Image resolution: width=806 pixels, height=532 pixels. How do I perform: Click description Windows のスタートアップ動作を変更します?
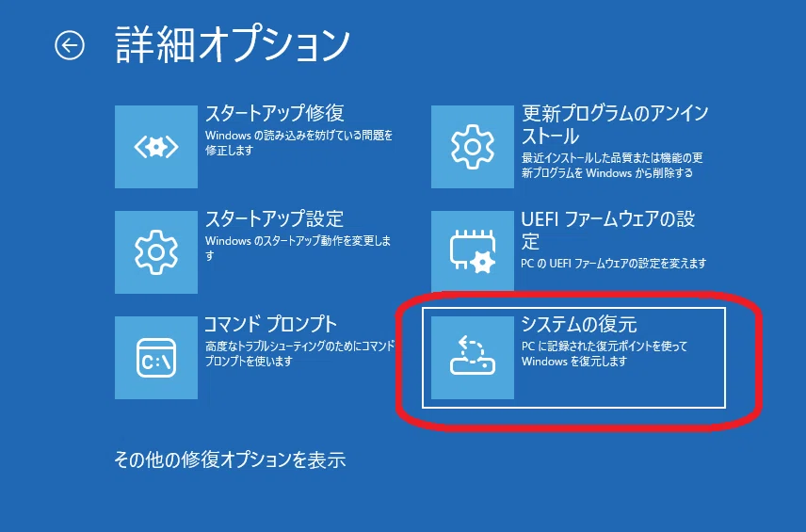[298, 249]
